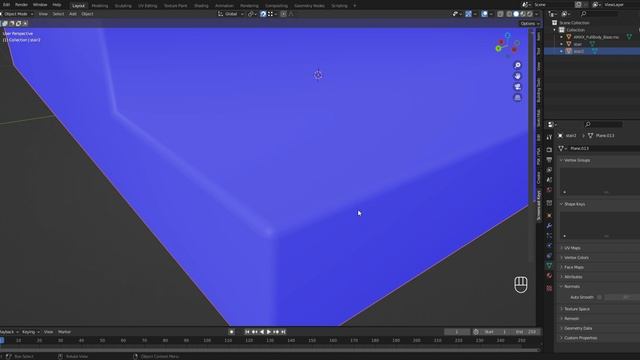The height and width of the screenshot is (360, 640).
Task: Switch to solid viewport shading
Action: click(516, 14)
